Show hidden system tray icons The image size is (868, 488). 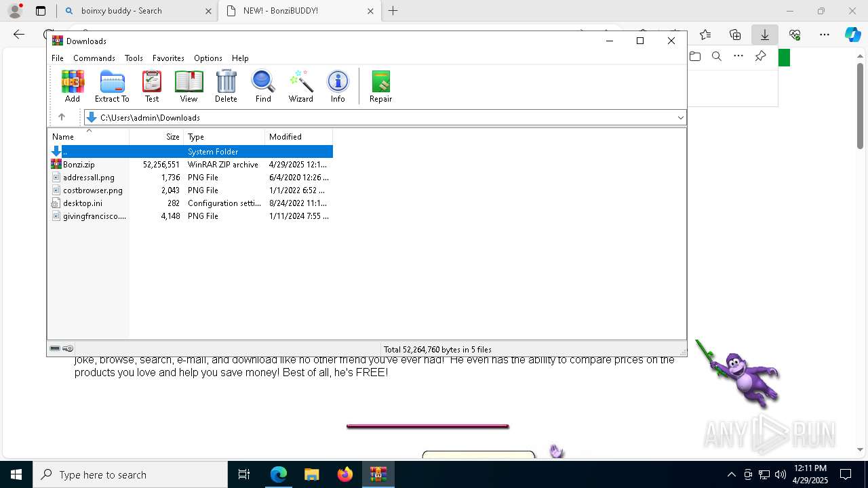coord(731,474)
